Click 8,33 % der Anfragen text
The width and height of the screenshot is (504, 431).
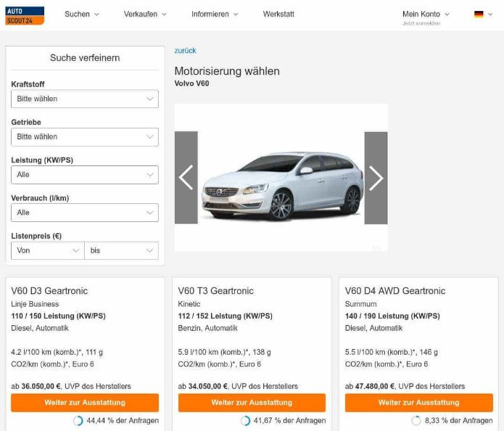coord(459,420)
